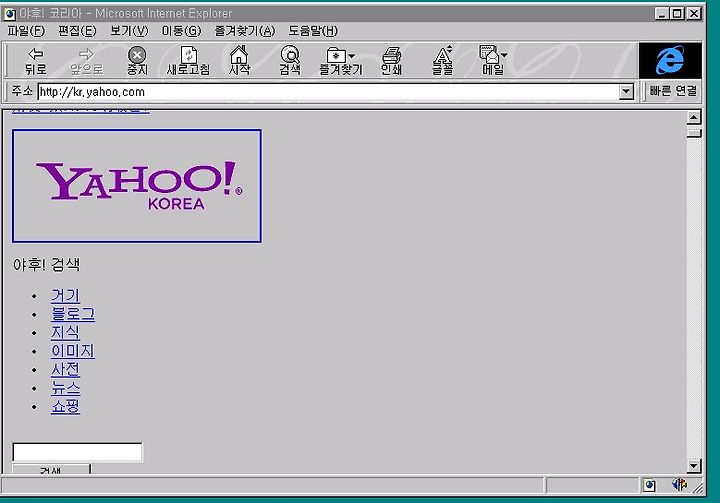Open the 검색 search toolbar icon
This screenshot has height=503, width=720.
pyautogui.click(x=290, y=61)
